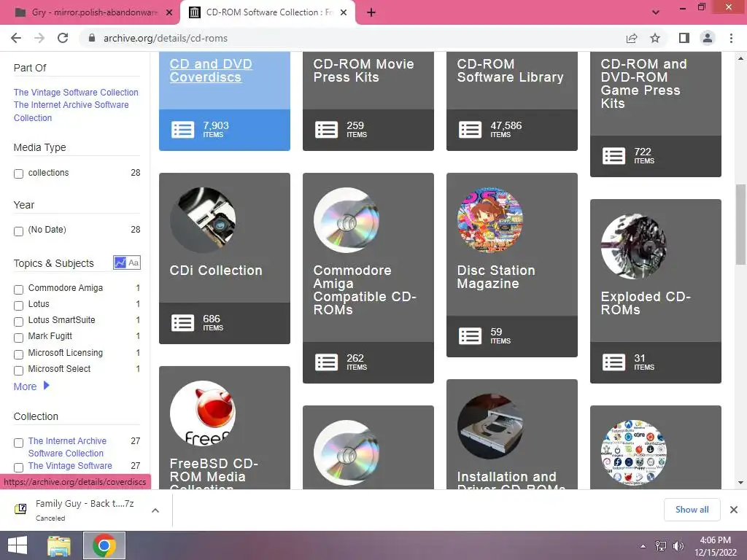
Task: Click the network tray icon
Action: (x=661, y=546)
